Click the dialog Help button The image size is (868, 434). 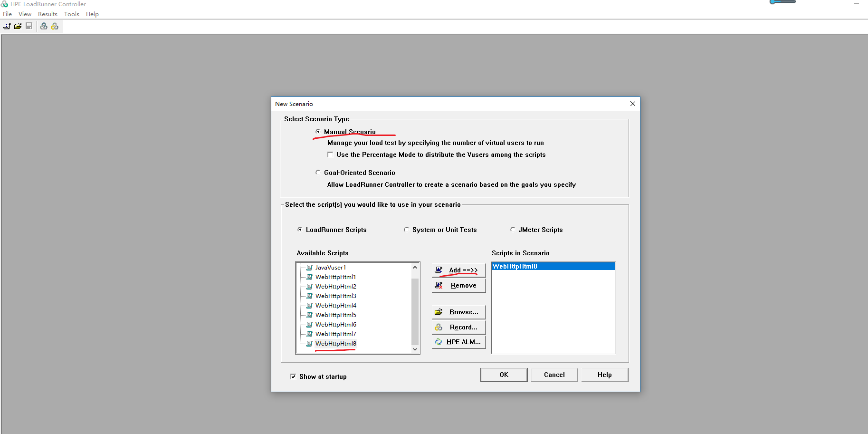[x=604, y=375]
